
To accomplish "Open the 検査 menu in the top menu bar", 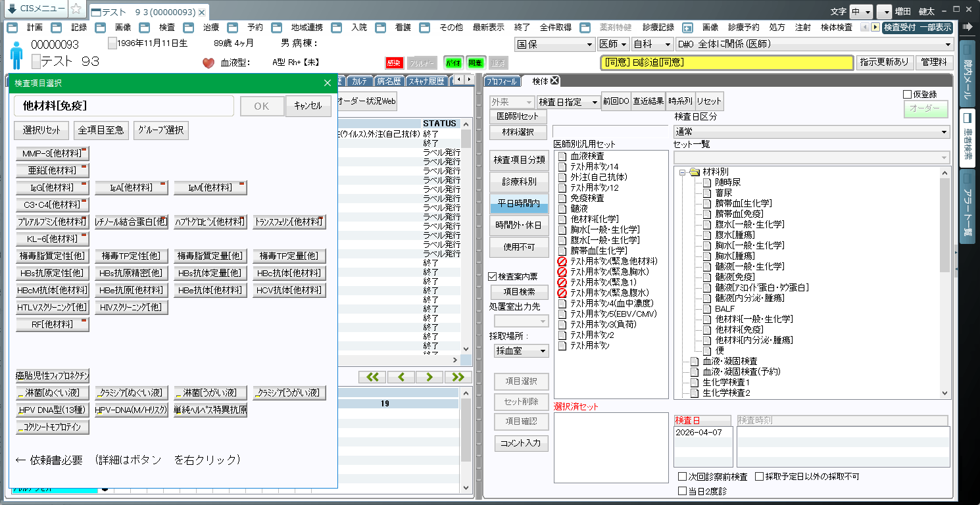I will [x=167, y=28].
